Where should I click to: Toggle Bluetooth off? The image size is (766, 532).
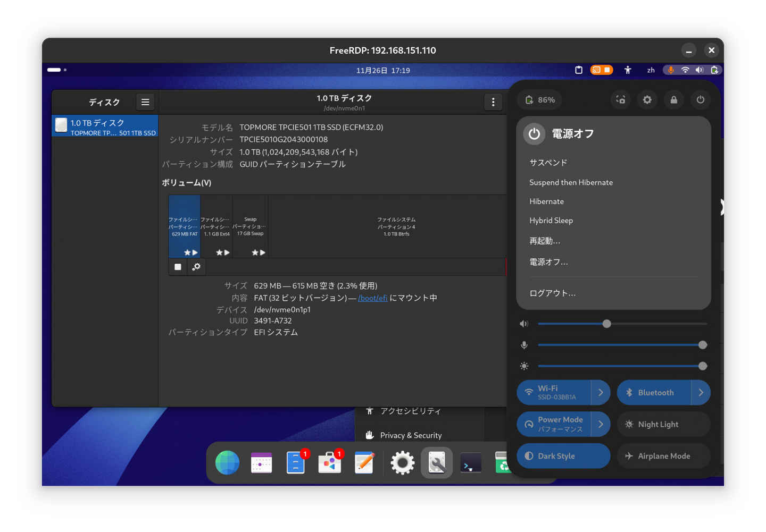[654, 393]
